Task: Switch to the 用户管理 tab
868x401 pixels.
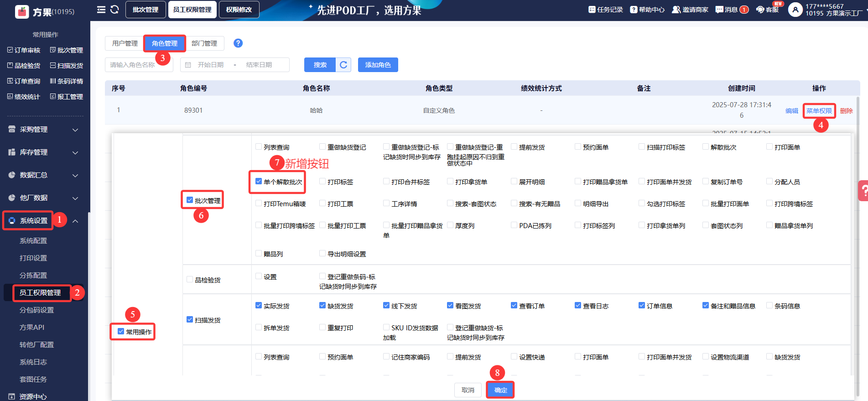Action: 125,43
